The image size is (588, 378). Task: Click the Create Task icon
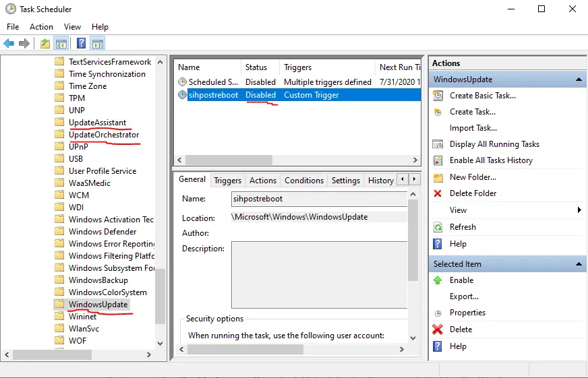tap(438, 112)
